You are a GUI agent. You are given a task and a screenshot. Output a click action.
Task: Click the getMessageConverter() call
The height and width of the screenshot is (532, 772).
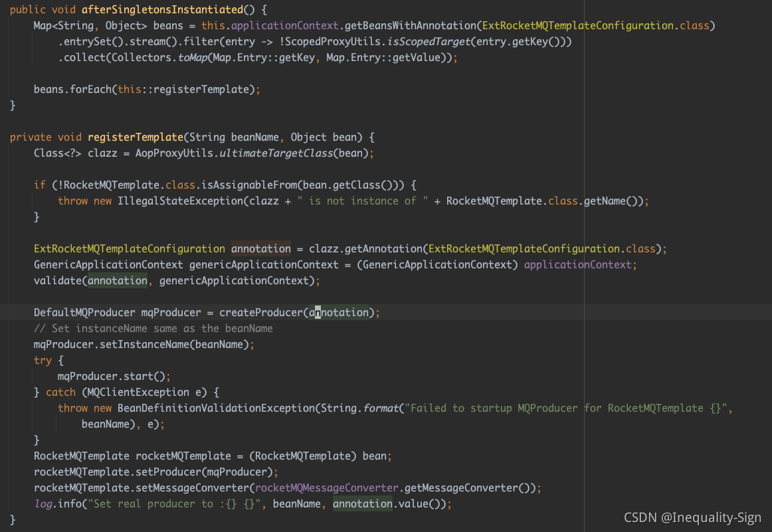click(467, 488)
